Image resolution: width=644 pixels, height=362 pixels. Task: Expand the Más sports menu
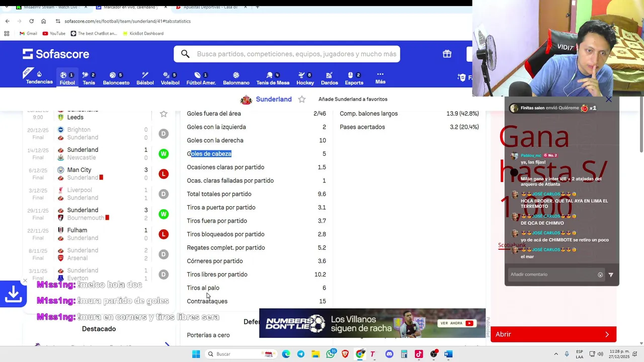(x=380, y=77)
